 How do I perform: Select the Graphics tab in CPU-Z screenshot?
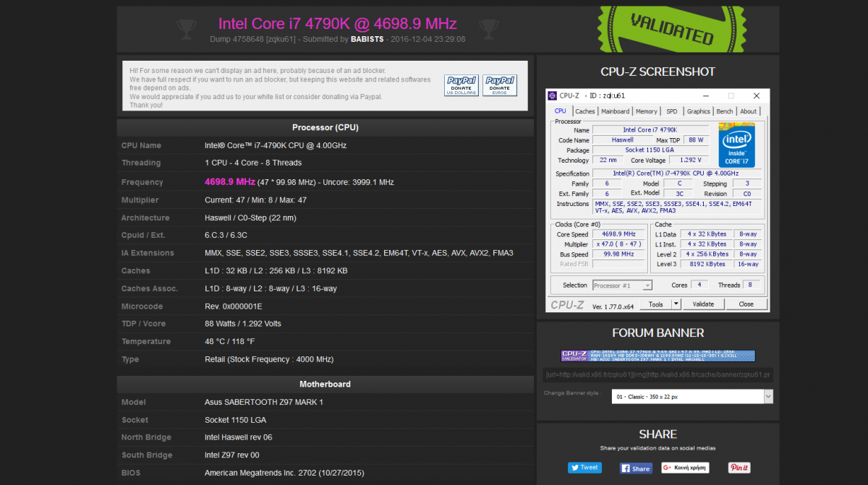[699, 111]
